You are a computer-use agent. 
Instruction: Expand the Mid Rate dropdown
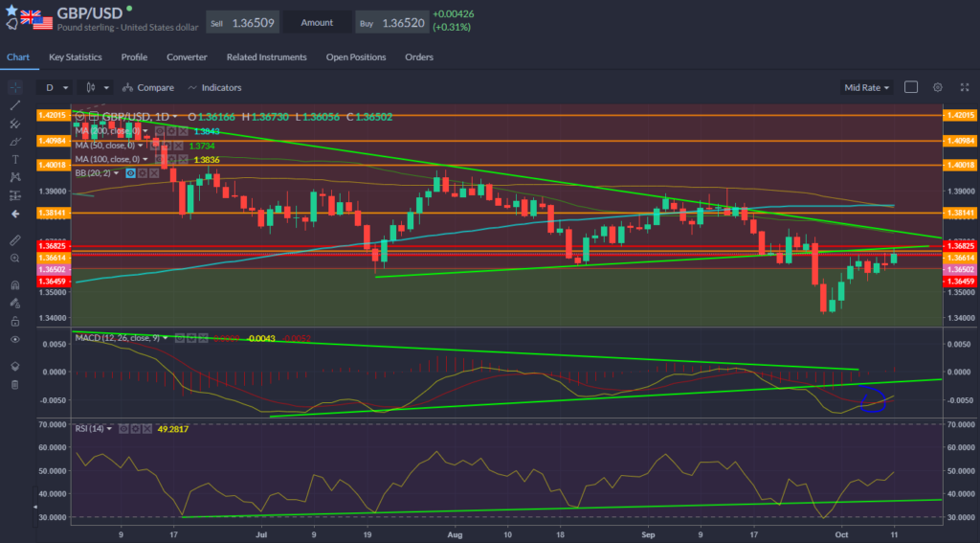coord(866,87)
